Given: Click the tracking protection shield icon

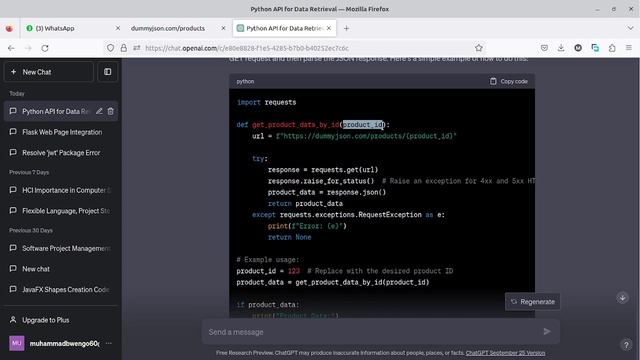Looking at the screenshot, I should coord(110,48).
